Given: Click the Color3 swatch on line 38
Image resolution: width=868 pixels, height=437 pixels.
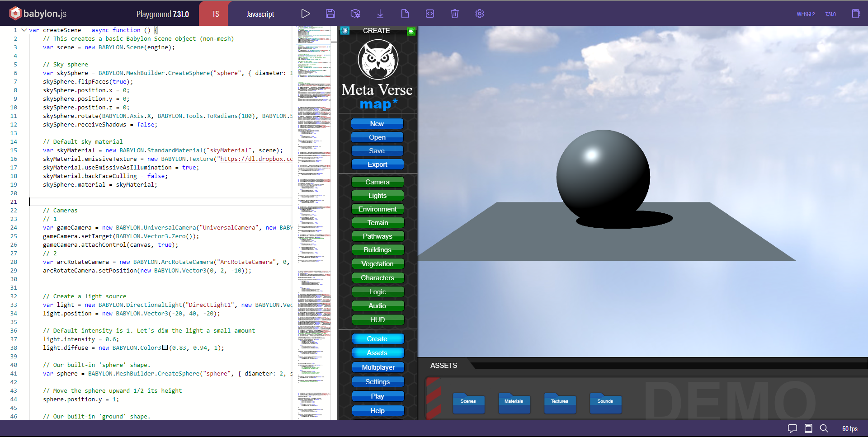Looking at the screenshot, I should 165,348.
